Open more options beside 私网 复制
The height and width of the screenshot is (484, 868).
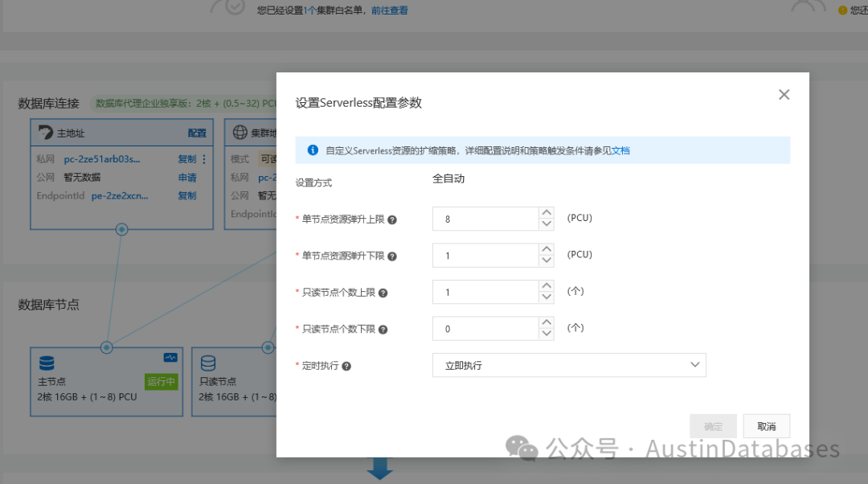click(x=204, y=159)
